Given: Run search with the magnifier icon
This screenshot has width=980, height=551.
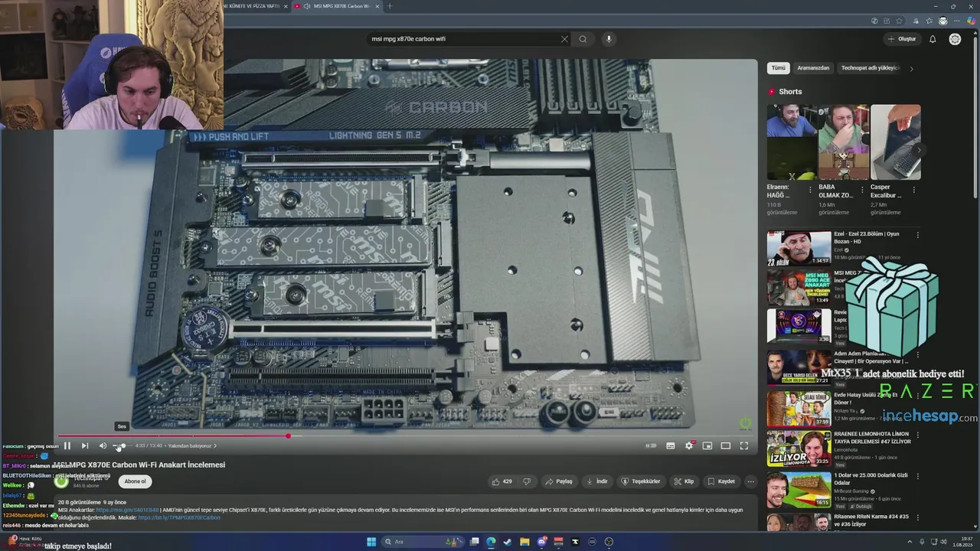Looking at the screenshot, I should tap(583, 39).
